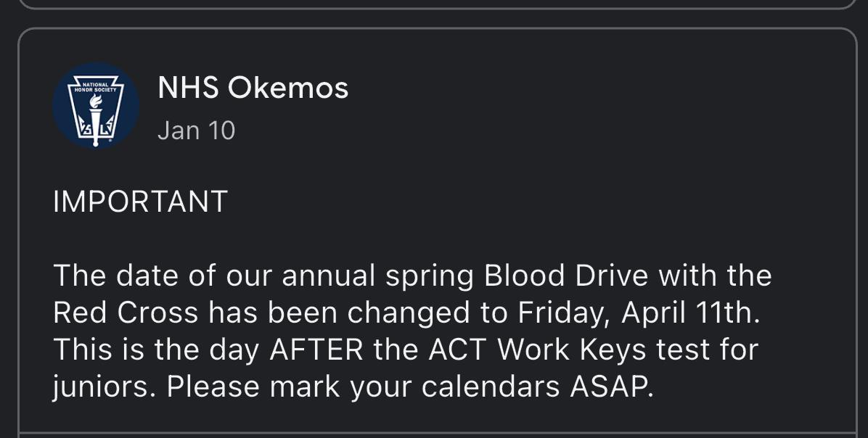Viewport: 868px width, 438px height.
Task: Click the Jan 10 post date
Action: 196,131
